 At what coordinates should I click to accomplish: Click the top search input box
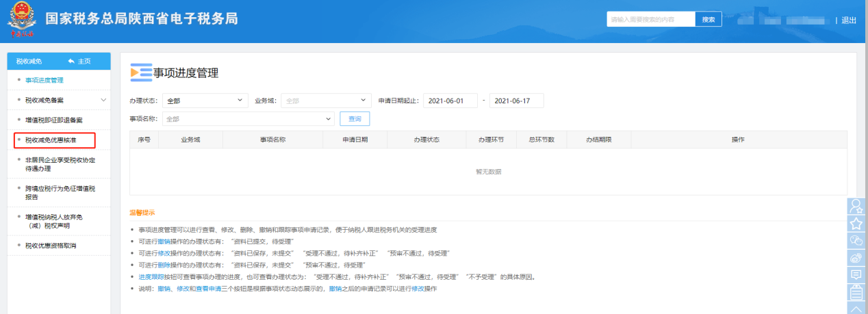[x=650, y=19]
